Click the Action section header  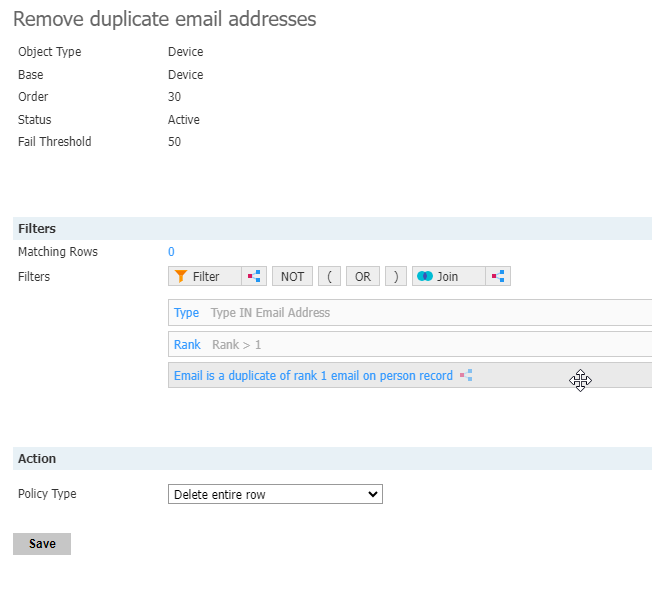coord(333,458)
